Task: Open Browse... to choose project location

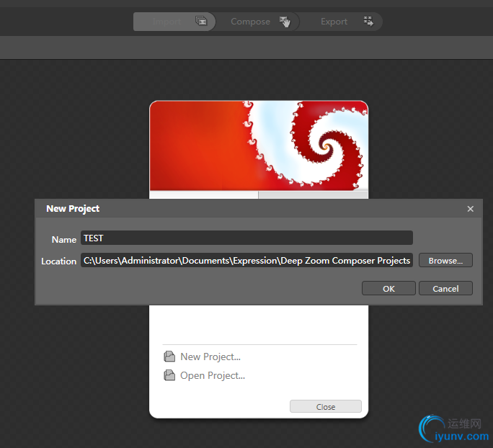Action: (x=445, y=261)
